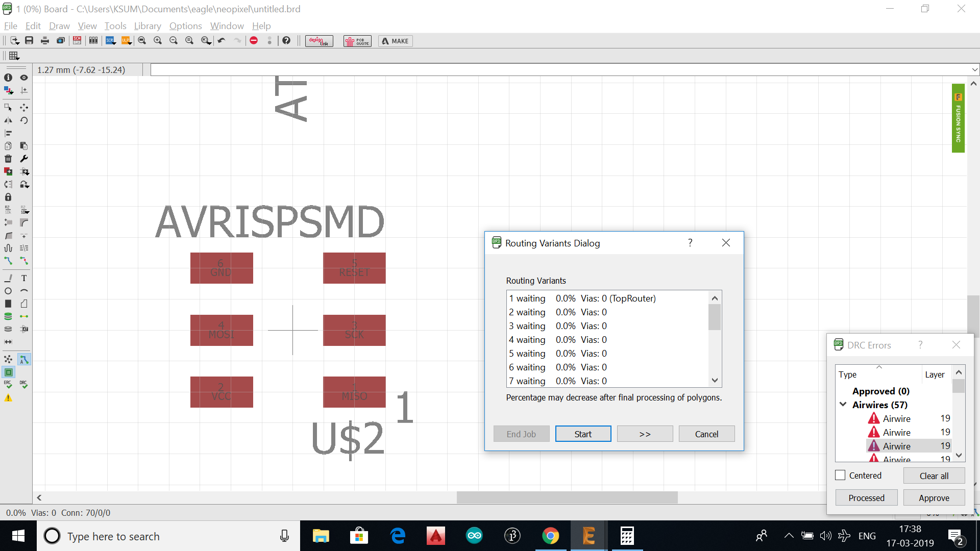
Task: Select the Lock tool
Action: coord(8,197)
